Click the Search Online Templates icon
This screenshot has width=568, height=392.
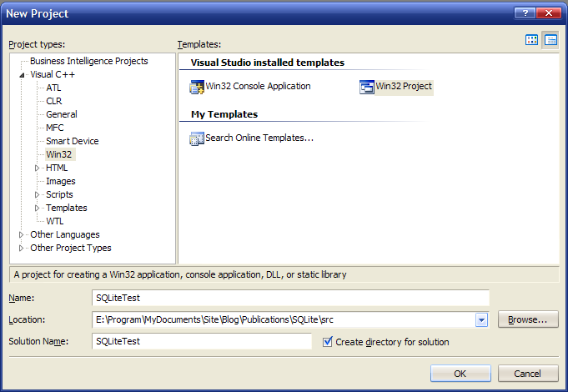coord(197,138)
